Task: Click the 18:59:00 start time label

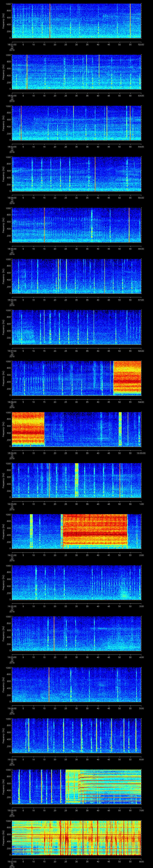Action: [x=12, y=453]
